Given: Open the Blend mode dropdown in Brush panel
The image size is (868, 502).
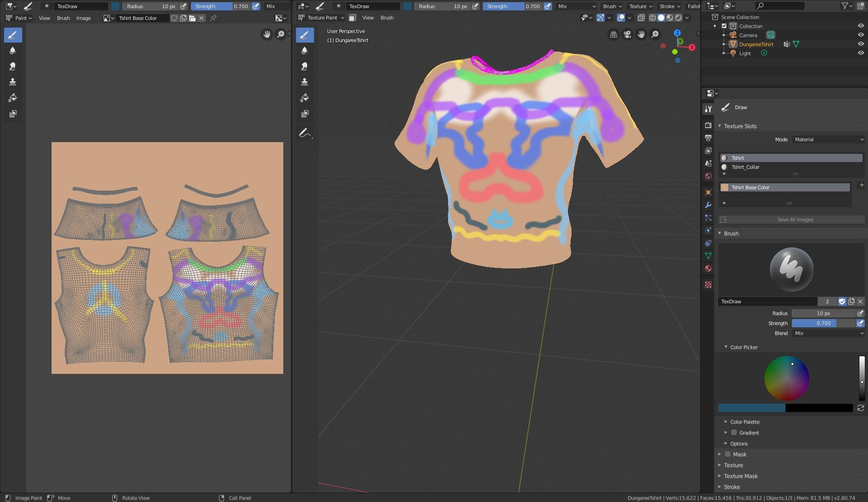Looking at the screenshot, I should (x=829, y=333).
